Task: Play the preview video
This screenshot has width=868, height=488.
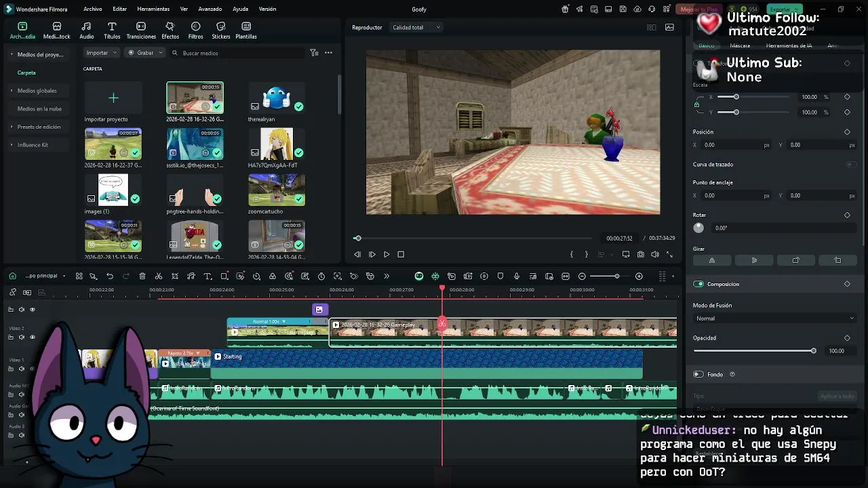Action: click(x=387, y=254)
